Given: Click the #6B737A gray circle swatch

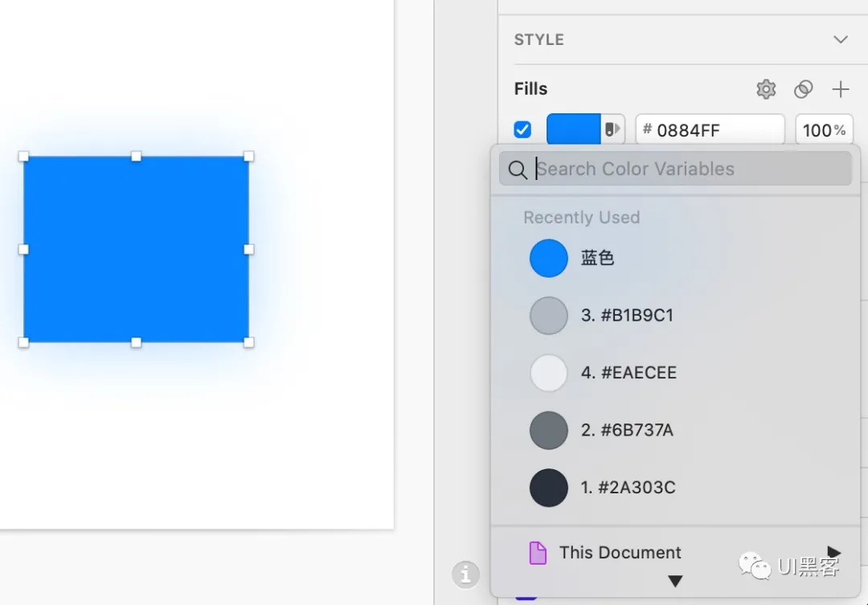Looking at the screenshot, I should [549, 430].
